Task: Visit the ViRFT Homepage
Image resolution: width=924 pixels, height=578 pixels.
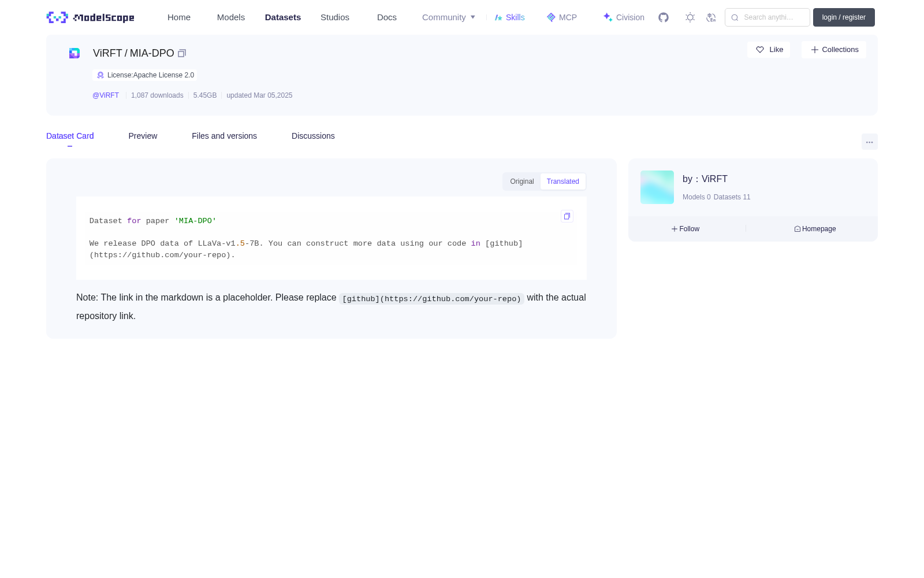Action: 815,229
